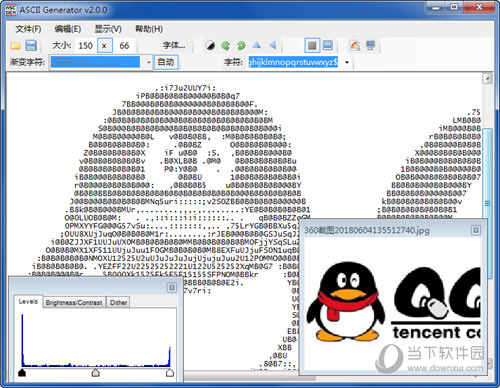Switch to the Brightness/Contrast tab

[x=74, y=302]
